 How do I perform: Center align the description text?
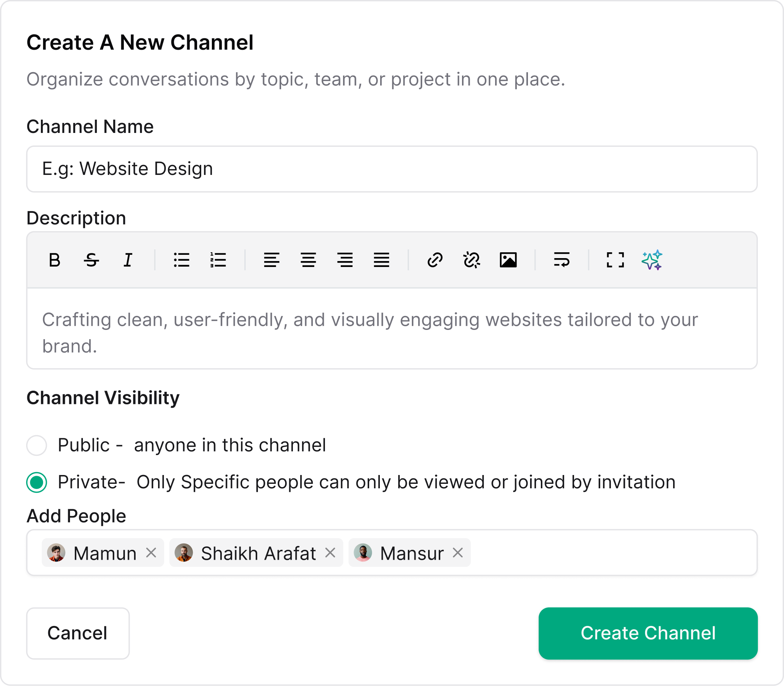(x=308, y=260)
